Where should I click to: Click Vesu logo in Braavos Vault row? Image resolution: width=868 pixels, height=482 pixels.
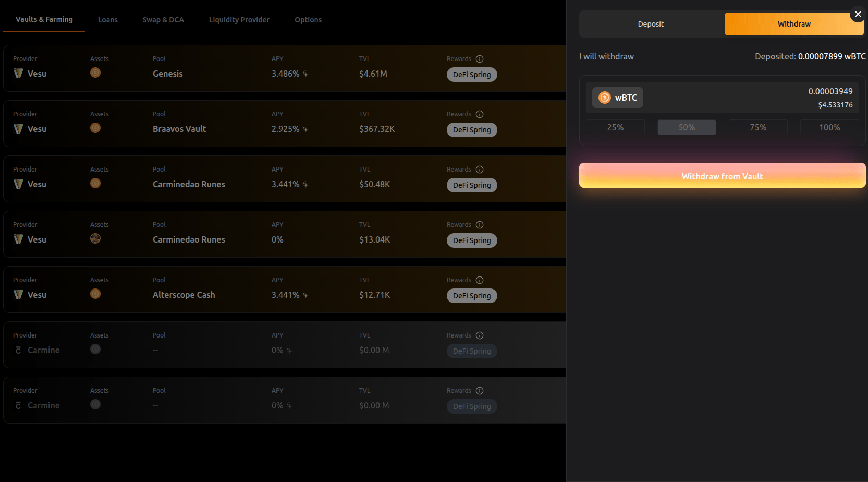coord(18,129)
